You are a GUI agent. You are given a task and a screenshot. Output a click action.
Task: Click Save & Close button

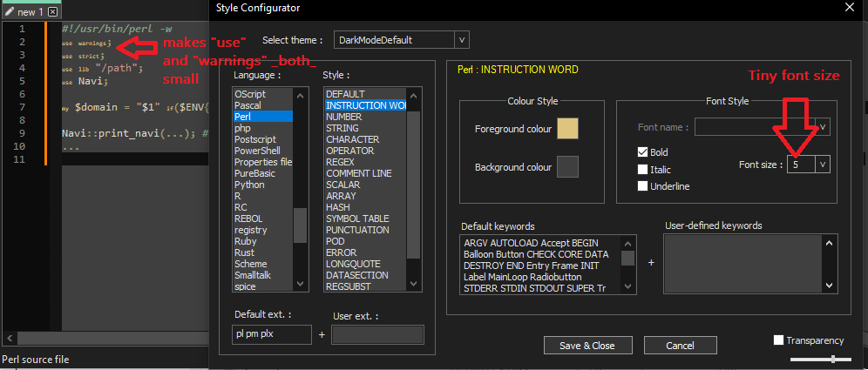[587, 346]
